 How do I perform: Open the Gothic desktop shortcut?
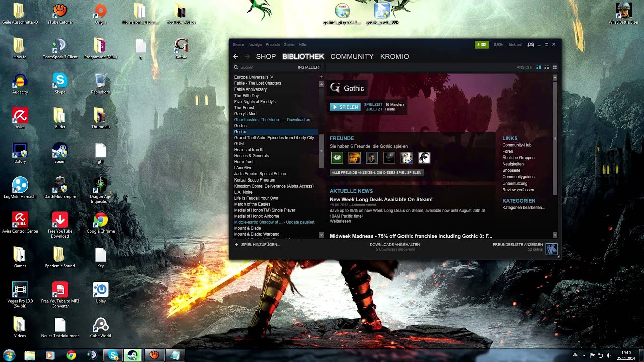pos(181,46)
